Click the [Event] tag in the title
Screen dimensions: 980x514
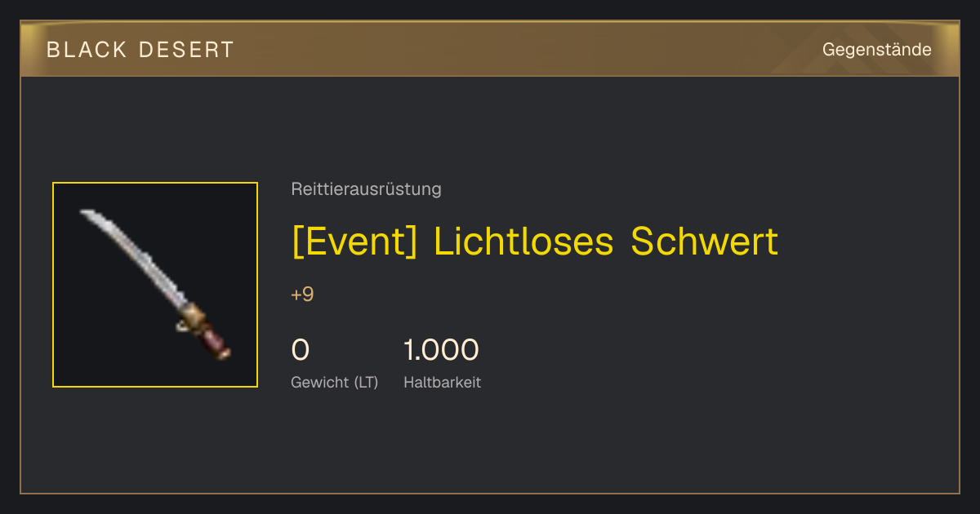354,241
